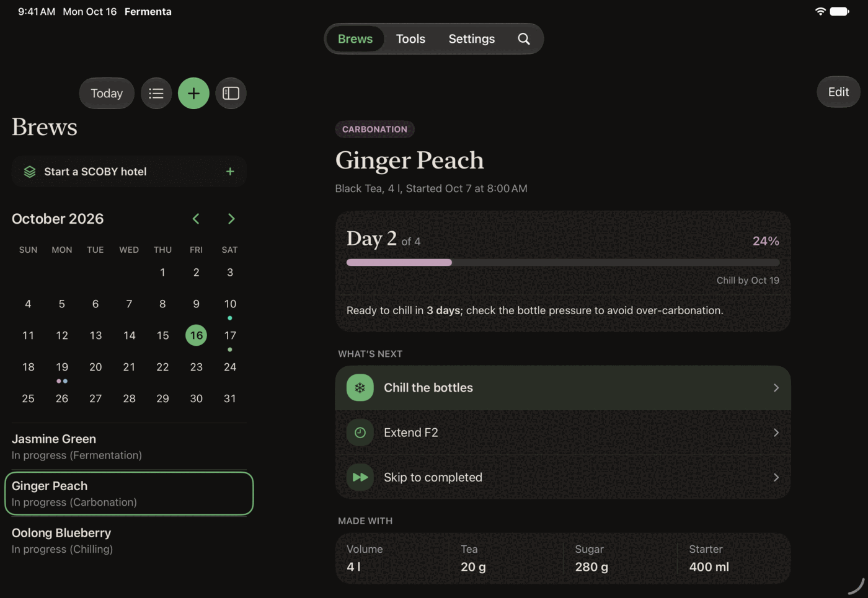Click October 2026 month heading
Viewport: 868px width, 598px height.
pyautogui.click(x=58, y=219)
